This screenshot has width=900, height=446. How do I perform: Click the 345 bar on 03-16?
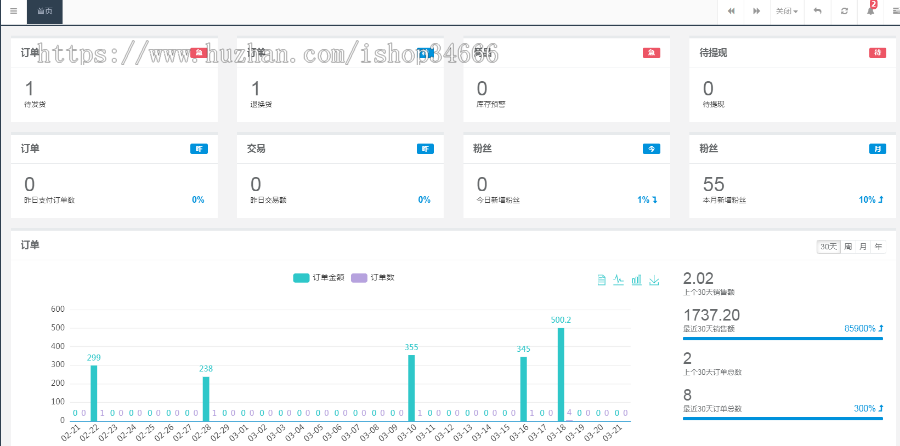523,389
